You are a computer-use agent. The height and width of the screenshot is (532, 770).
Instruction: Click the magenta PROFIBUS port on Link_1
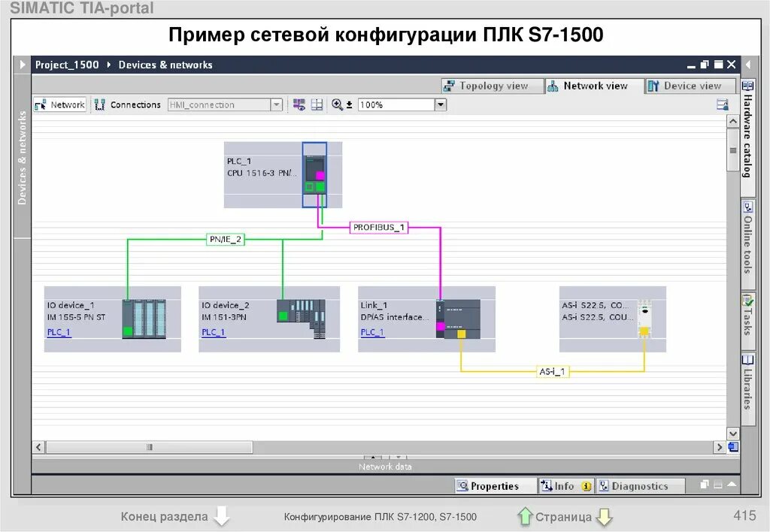pyautogui.click(x=441, y=326)
